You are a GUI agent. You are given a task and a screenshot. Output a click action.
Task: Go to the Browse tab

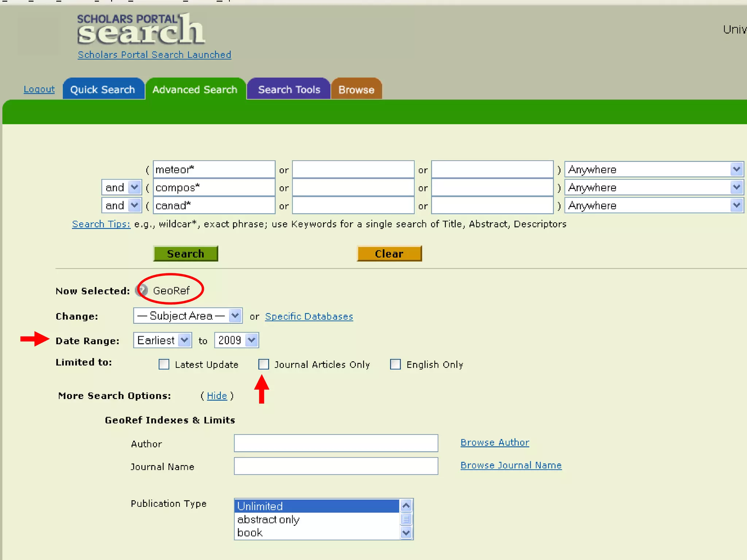(x=356, y=89)
